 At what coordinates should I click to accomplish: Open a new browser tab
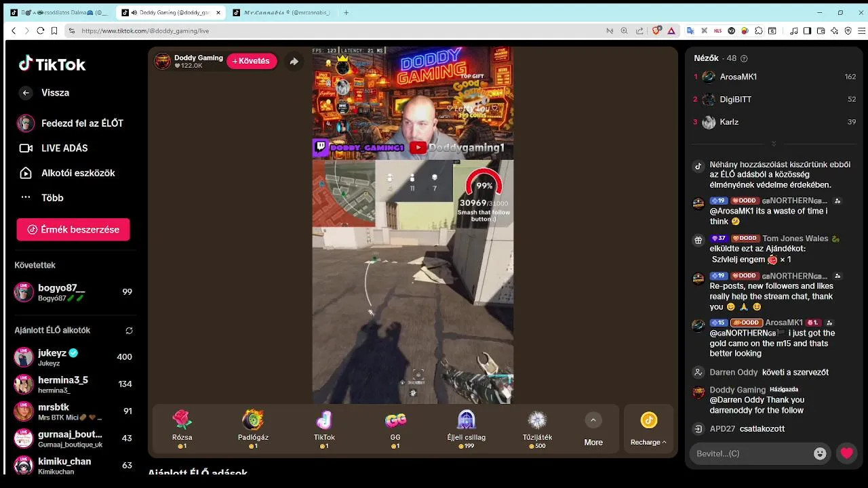tap(346, 12)
